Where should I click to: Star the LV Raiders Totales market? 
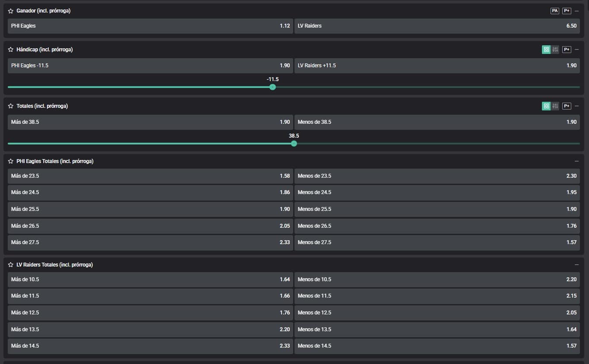tap(11, 265)
